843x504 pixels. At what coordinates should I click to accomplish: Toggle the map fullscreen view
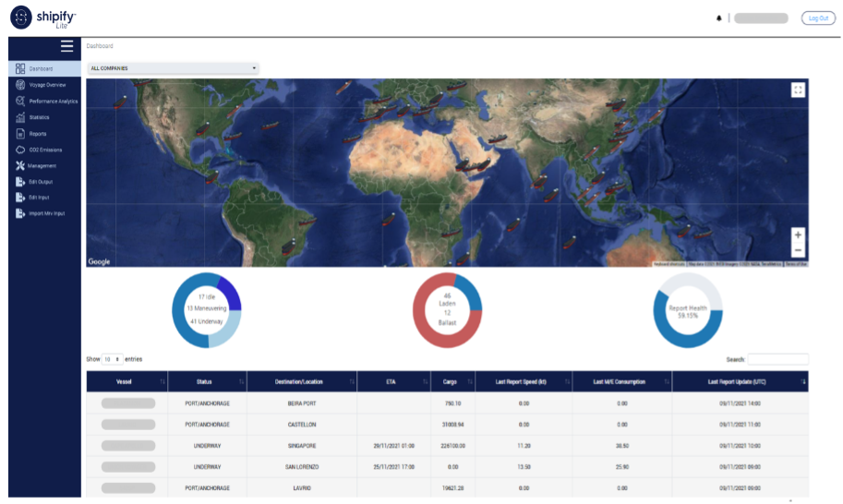[x=798, y=90]
